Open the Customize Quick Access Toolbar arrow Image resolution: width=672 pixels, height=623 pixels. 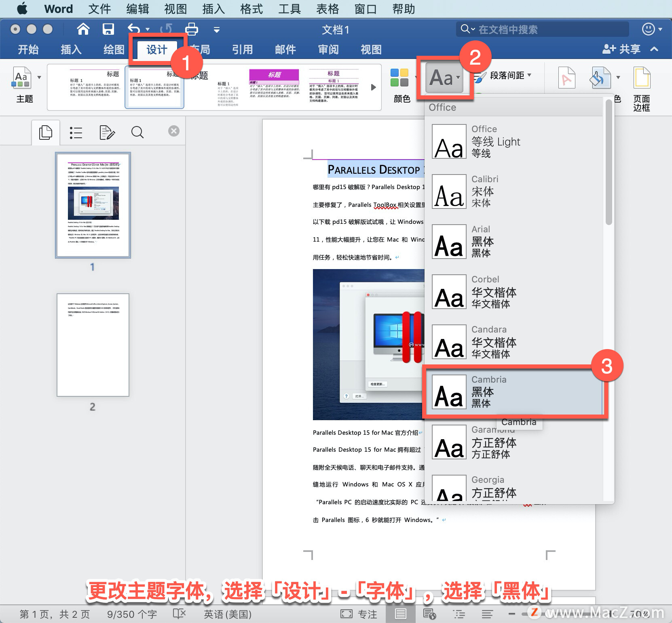(x=217, y=29)
